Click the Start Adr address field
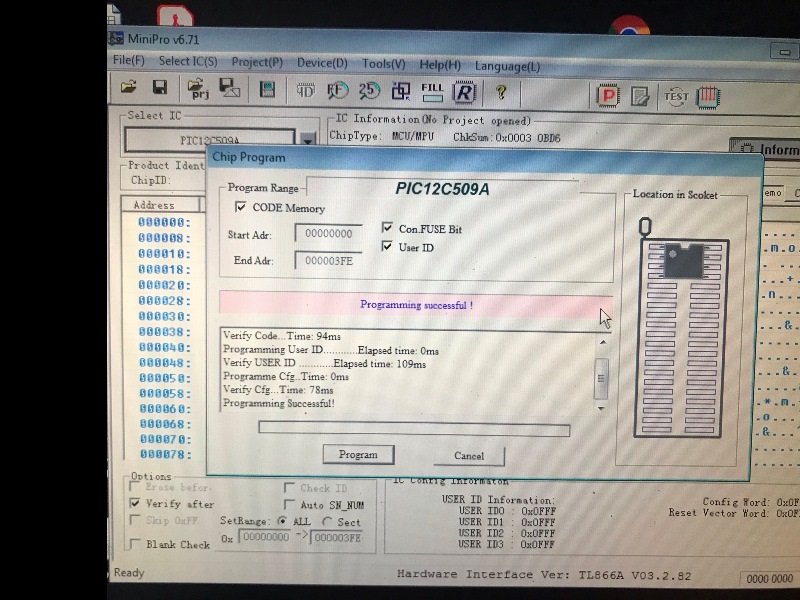Screen dimensions: 800x600 328,233
